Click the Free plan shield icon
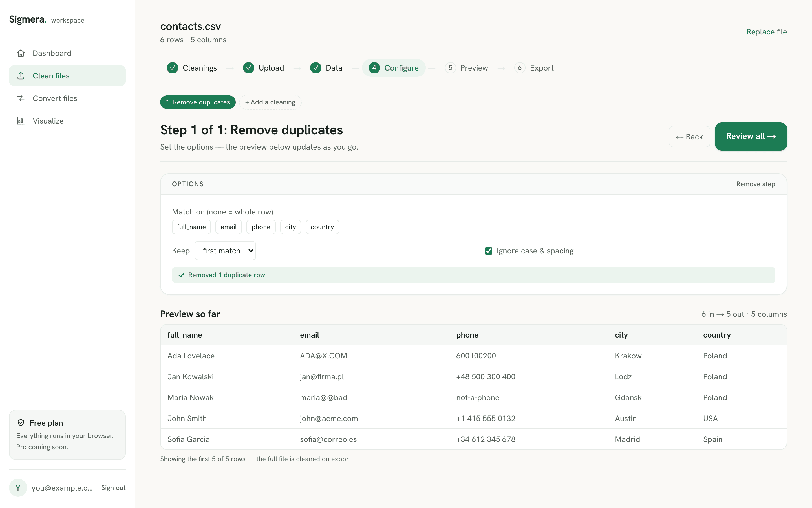This screenshot has width=812, height=508. click(21, 423)
